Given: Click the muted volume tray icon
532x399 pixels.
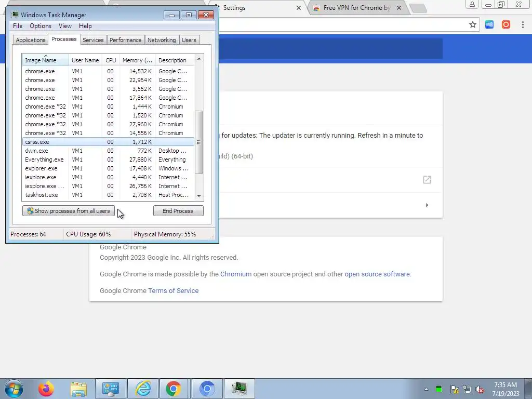Looking at the screenshot, I should 480,389.
